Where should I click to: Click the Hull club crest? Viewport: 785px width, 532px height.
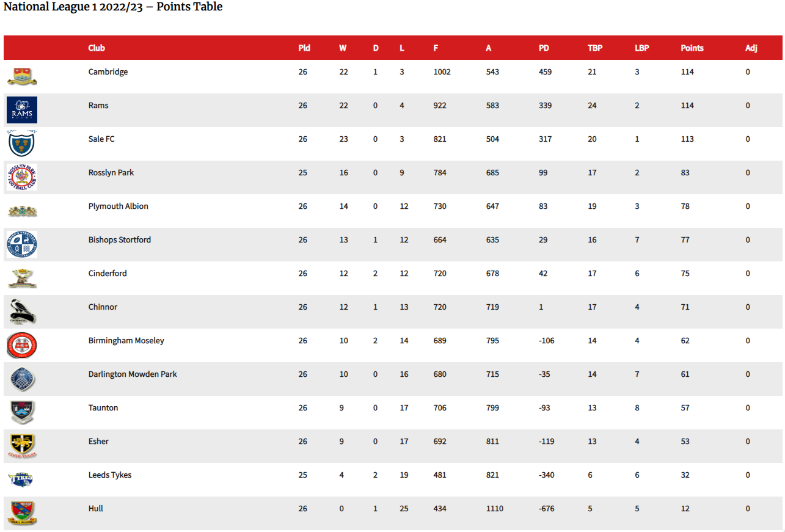pyautogui.click(x=22, y=513)
